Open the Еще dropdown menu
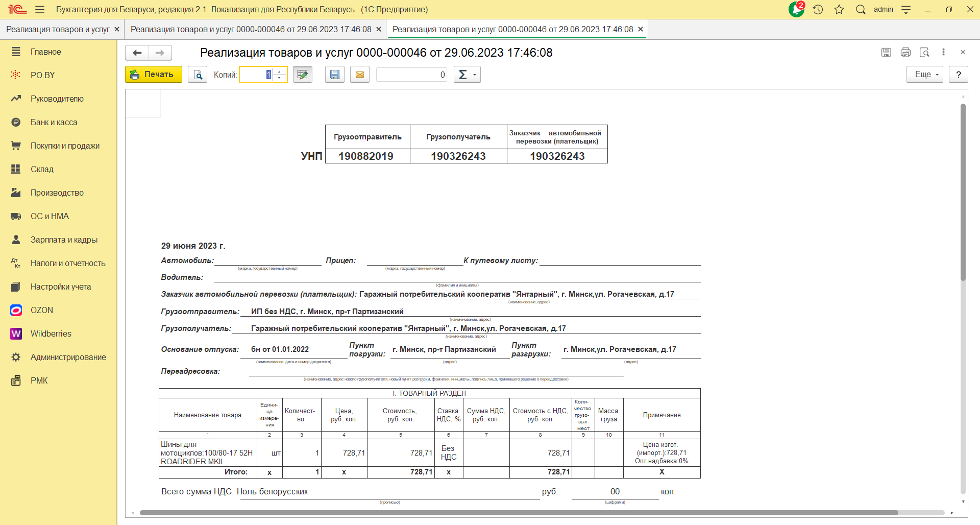 point(924,75)
